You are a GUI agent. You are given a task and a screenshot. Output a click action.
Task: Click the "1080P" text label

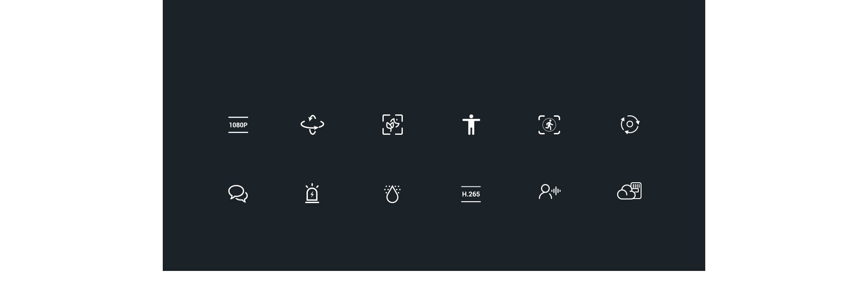click(x=238, y=125)
